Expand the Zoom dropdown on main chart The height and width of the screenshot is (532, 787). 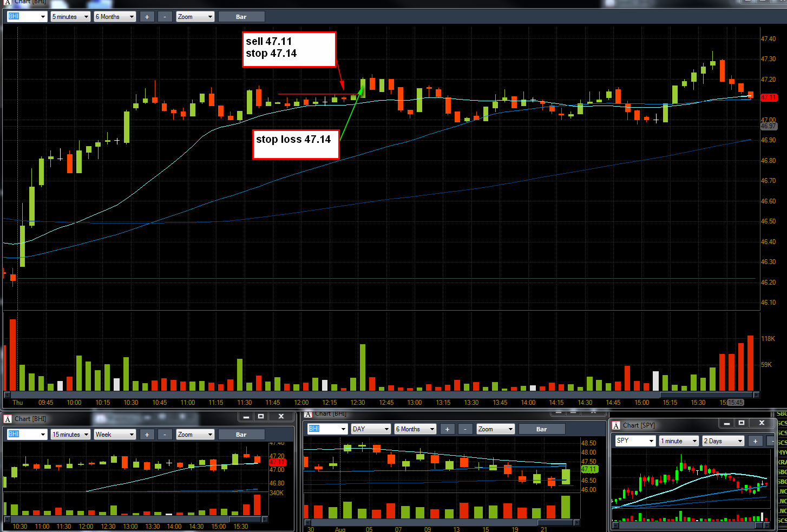195,17
